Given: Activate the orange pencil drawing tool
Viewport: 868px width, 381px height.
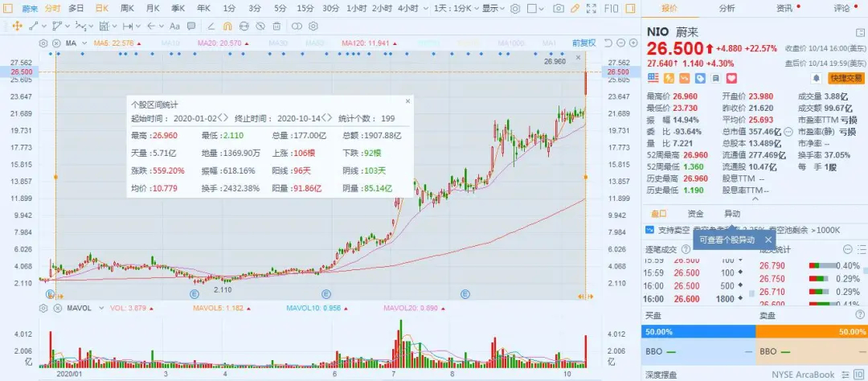Looking at the screenshot, I should [575, 8].
